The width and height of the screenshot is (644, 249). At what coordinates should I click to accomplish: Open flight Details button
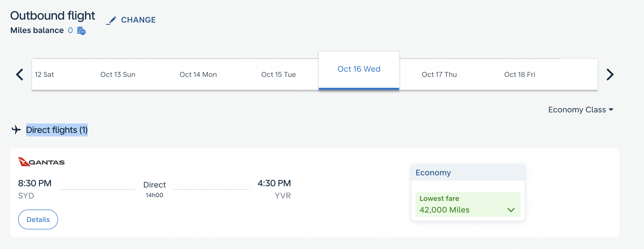(x=38, y=219)
